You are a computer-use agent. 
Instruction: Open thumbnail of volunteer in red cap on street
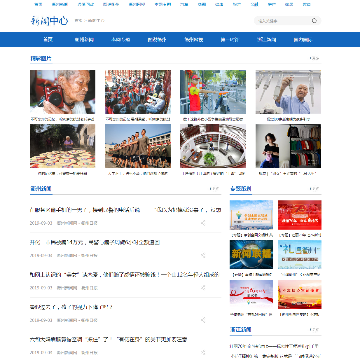213,92
